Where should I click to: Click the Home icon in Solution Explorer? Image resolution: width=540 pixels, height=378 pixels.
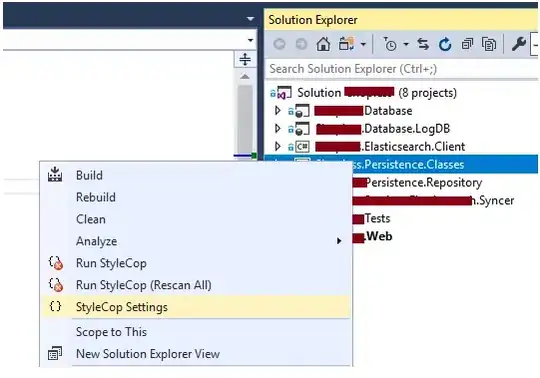tap(323, 44)
